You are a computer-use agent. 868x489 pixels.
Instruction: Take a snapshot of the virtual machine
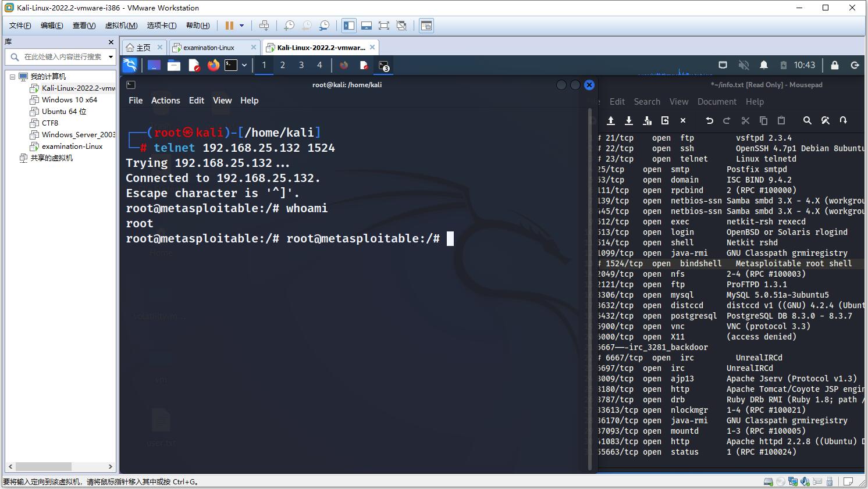pyautogui.click(x=289, y=26)
